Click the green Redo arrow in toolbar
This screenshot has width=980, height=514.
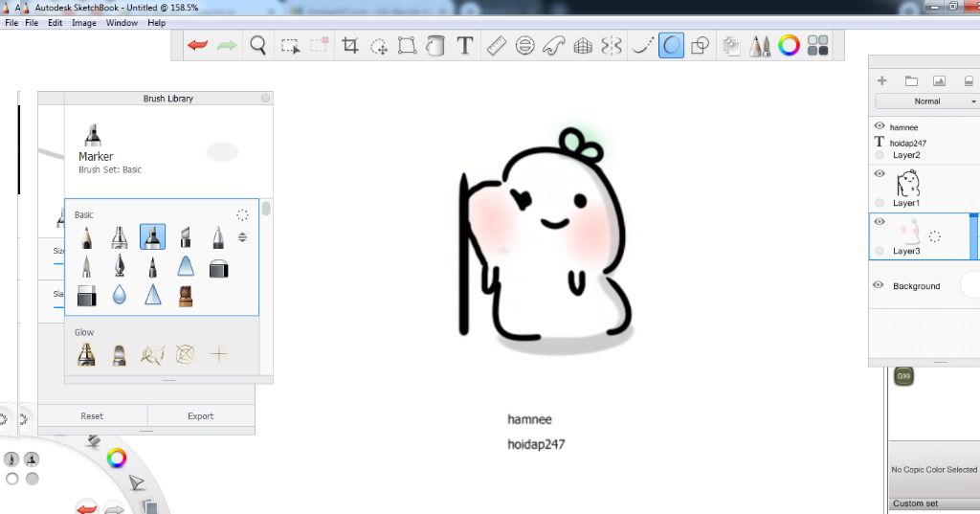tap(226, 45)
